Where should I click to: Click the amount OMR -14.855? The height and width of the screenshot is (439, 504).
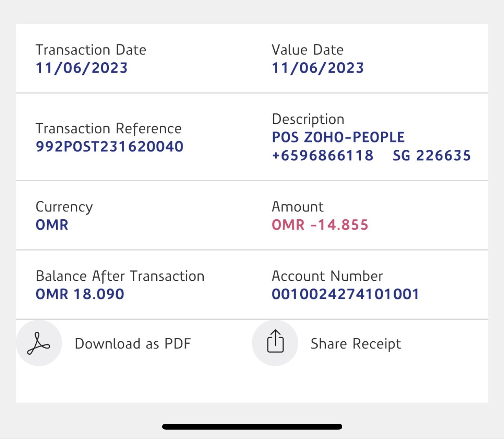[x=320, y=225]
